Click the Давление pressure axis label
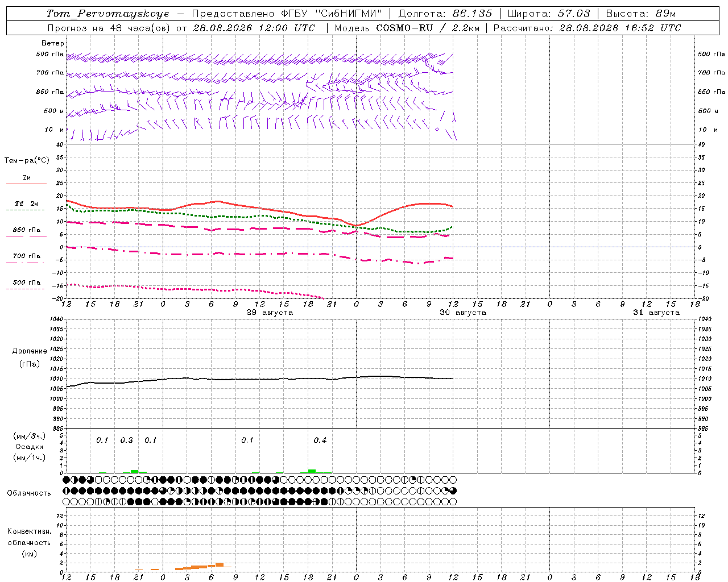This screenshot has height=582, width=728. pos(30,351)
